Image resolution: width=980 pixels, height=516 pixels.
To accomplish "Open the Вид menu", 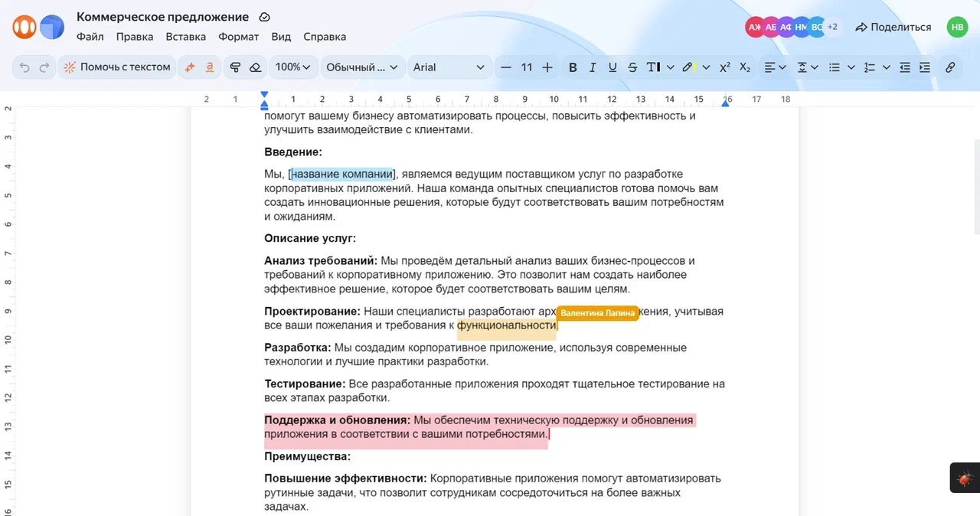I will point(281,37).
